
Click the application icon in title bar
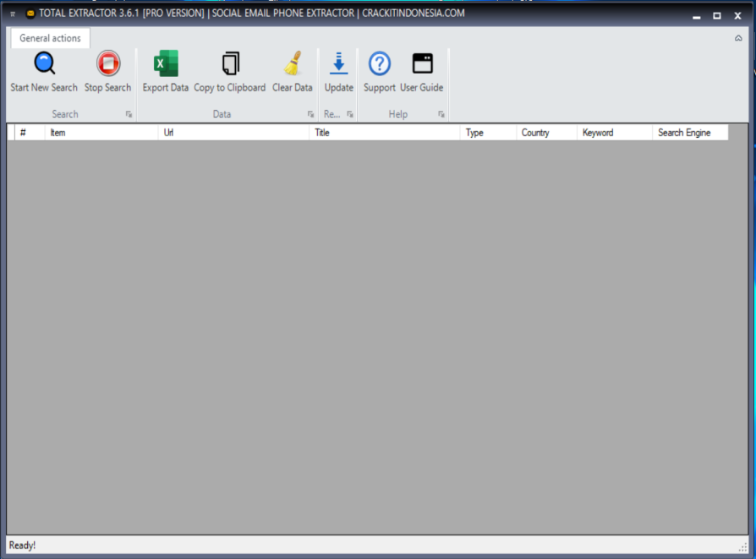click(x=30, y=14)
